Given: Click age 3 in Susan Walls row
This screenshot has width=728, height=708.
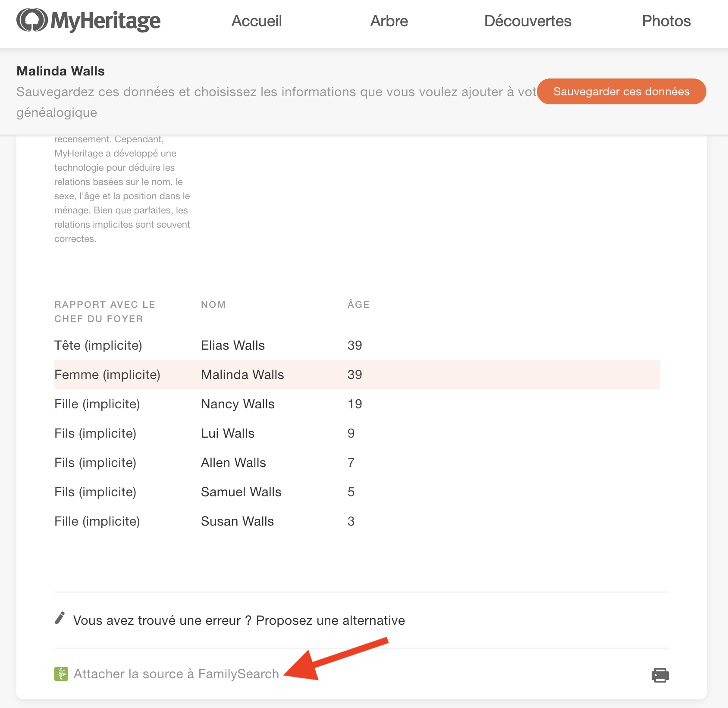Looking at the screenshot, I should pos(351,521).
